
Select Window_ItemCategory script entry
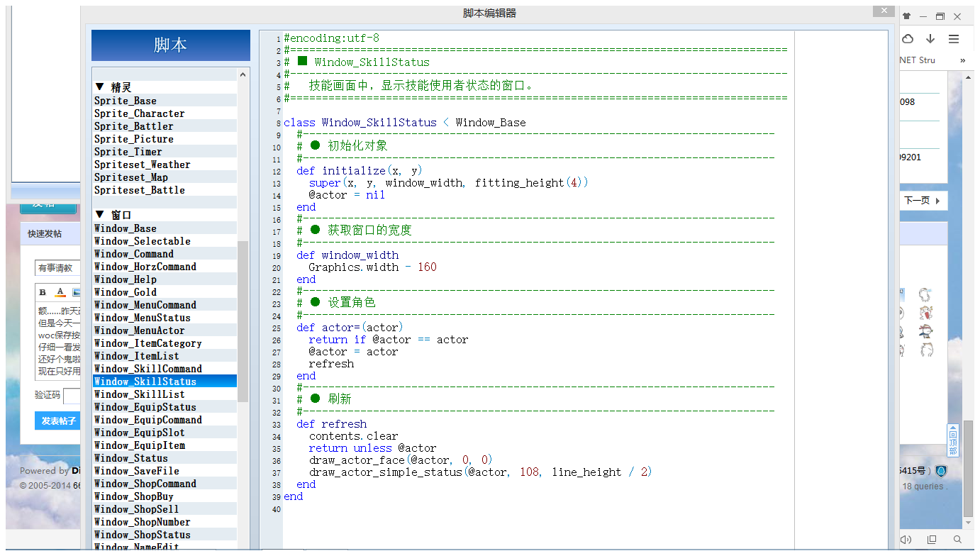(x=165, y=343)
